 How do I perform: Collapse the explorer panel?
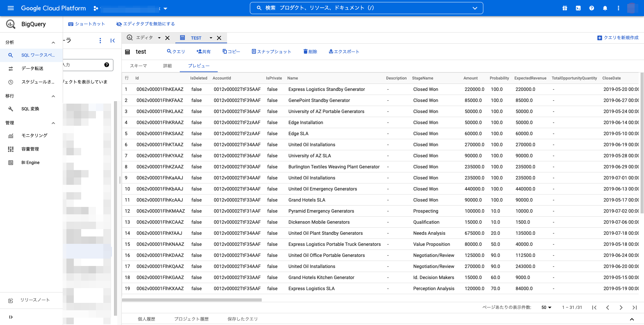click(113, 41)
